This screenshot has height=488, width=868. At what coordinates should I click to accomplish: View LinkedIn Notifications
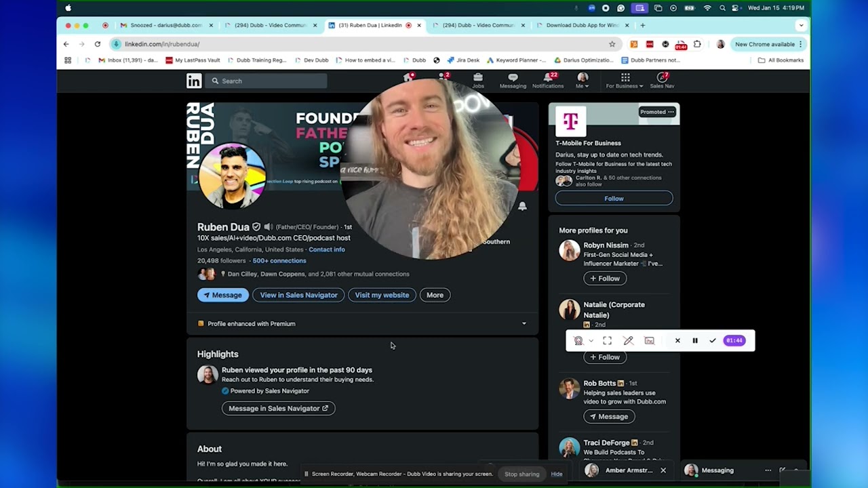[x=548, y=81]
